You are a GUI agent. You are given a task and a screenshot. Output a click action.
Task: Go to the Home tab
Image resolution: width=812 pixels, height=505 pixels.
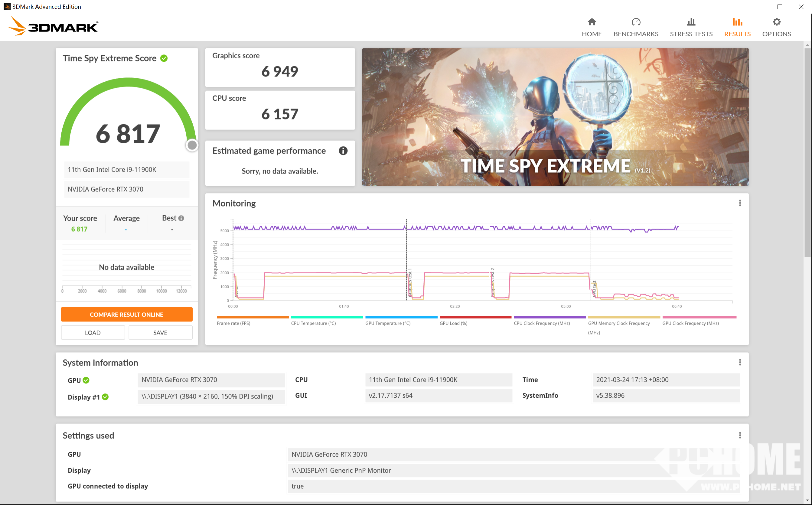pos(592,28)
